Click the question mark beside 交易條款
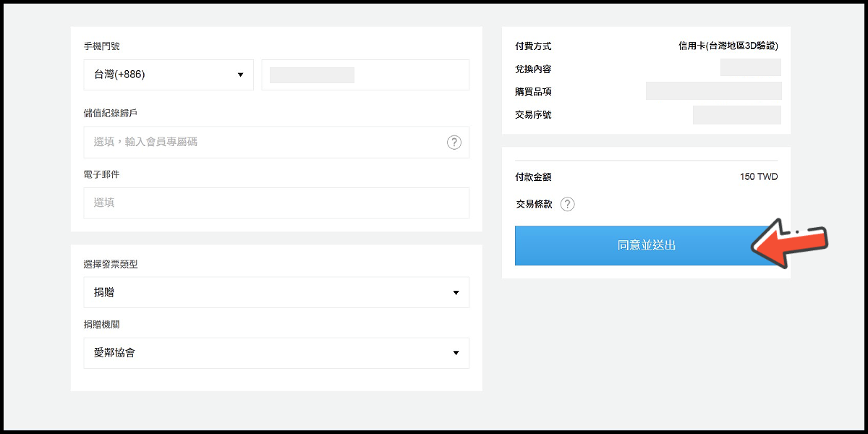Viewport: 868px width, 434px height. (x=568, y=204)
